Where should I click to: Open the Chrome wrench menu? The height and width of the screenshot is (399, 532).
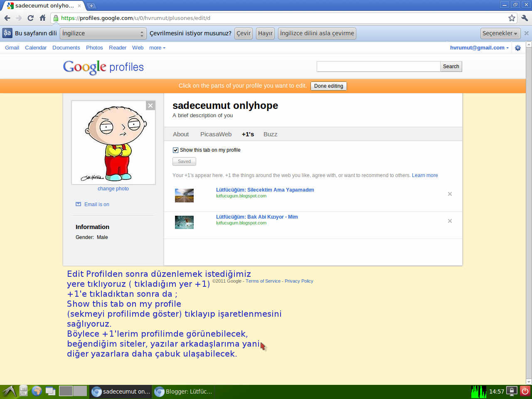[x=525, y=18]
